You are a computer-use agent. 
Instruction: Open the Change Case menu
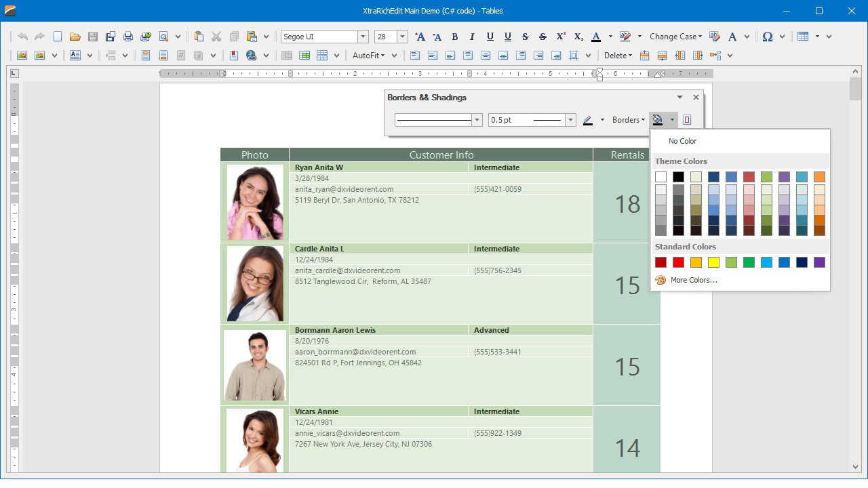(x=674, y=37)
